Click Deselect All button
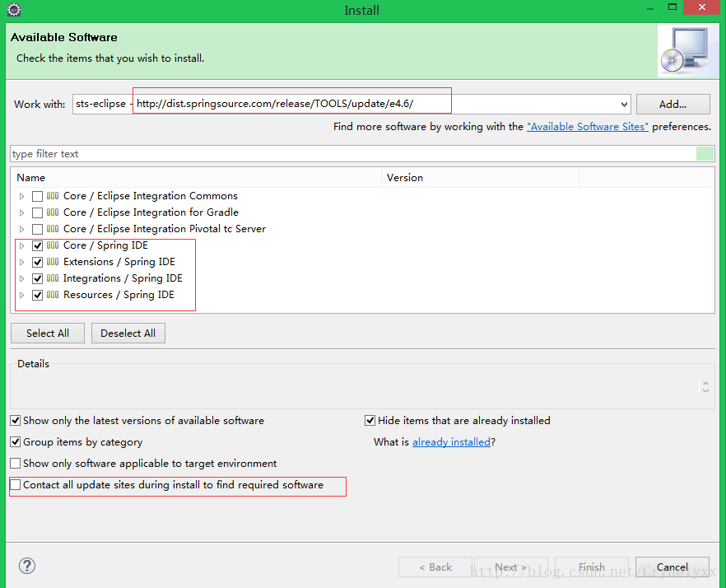The width and height of the screenshot is (726, 588). tap(128, 334)
